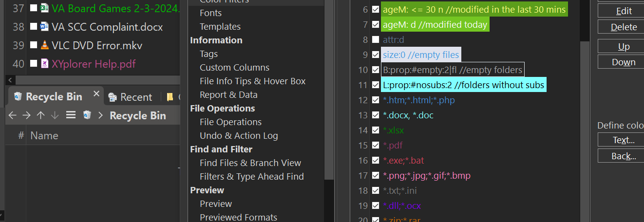Uncheck the 'ageM: d //modified today' filter
644x222 pixels.
[x=376, y=24]
